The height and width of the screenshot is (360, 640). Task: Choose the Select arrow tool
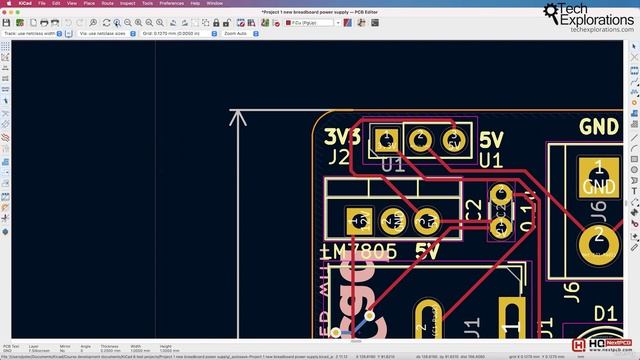pos(634,47)
